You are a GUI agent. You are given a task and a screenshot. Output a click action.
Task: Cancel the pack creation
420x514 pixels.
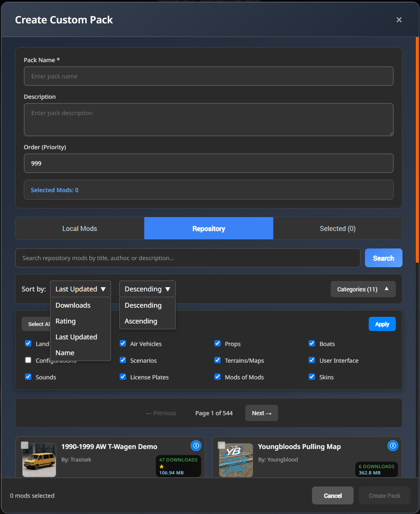coord(333,496)
